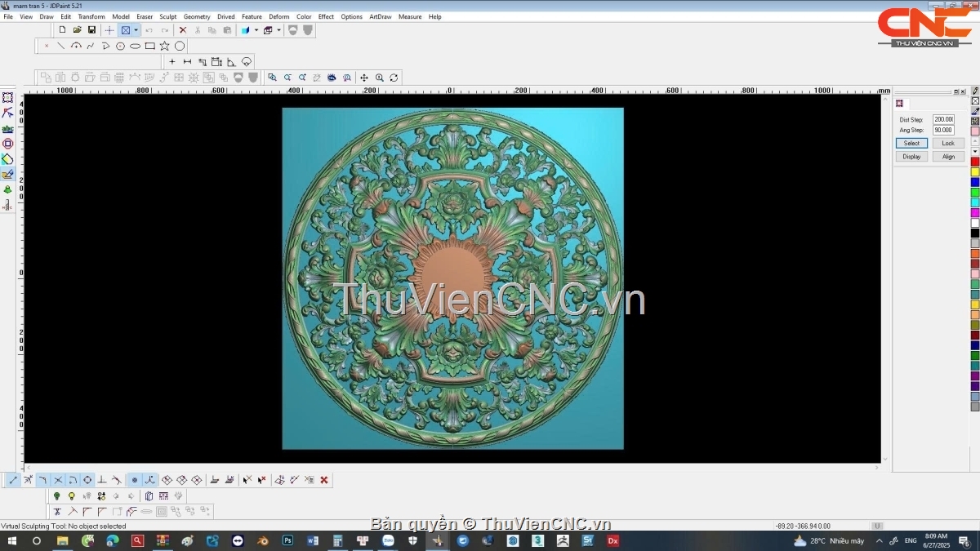Click the zoom window icon

point(273,78)
